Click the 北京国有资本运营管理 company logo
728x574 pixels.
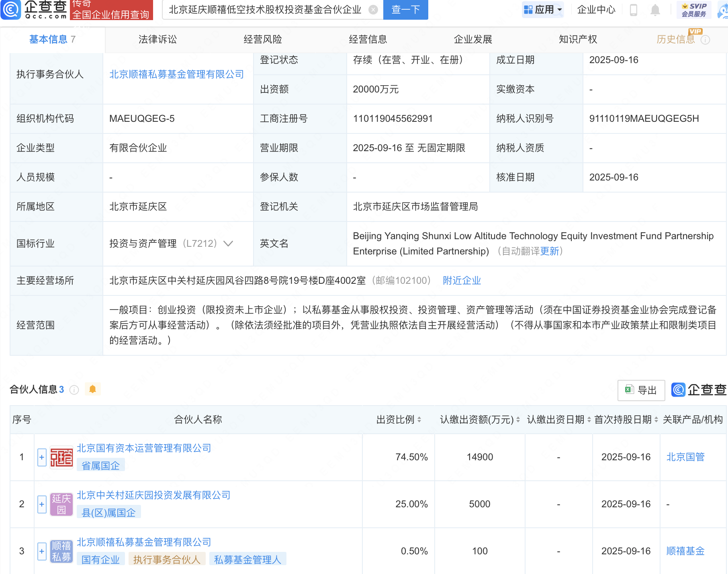(61, 457)
